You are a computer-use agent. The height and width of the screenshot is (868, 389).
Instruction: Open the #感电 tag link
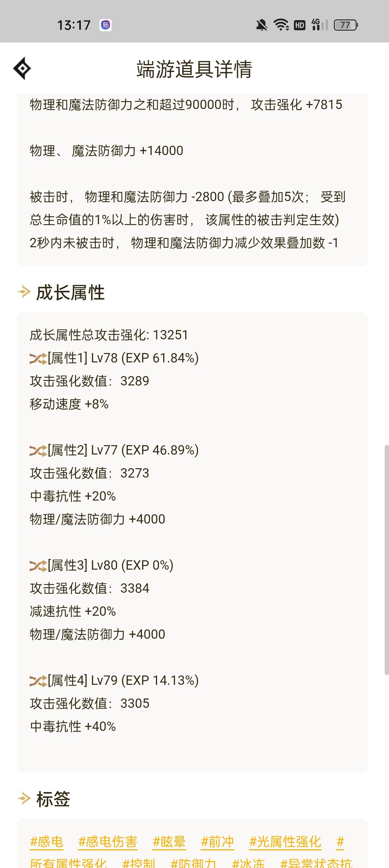46,842
